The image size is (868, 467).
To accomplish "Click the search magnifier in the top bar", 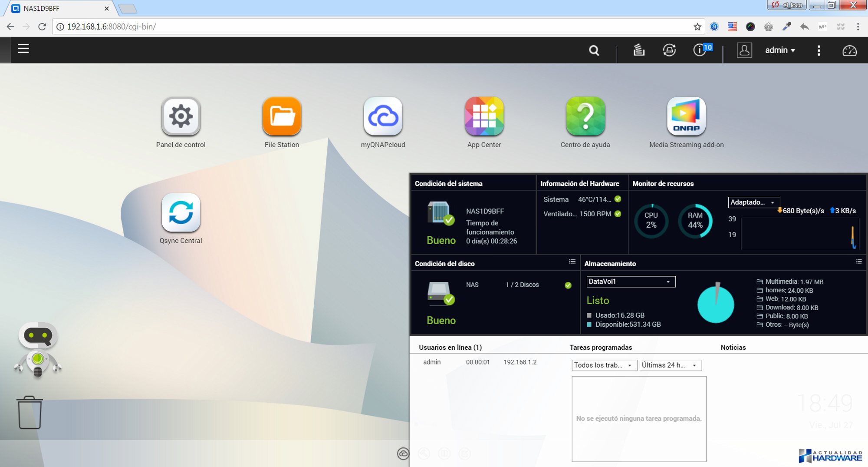I will click(594, 50).
